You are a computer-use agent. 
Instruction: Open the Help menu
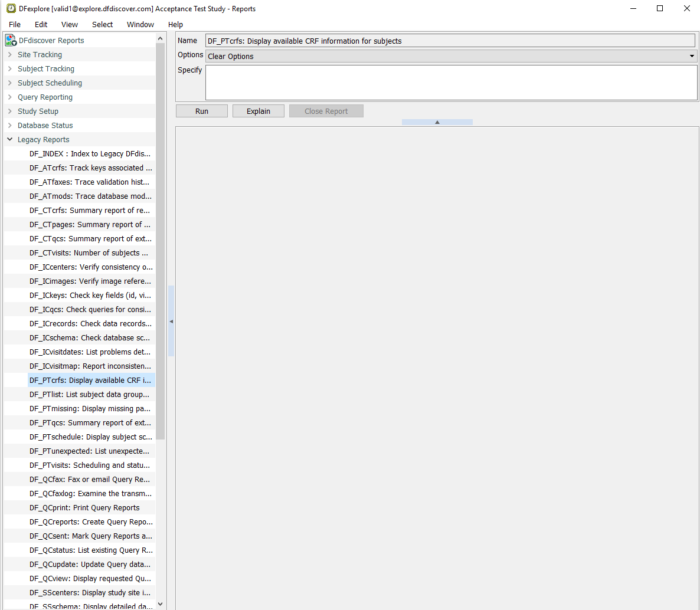click(175, 24)
